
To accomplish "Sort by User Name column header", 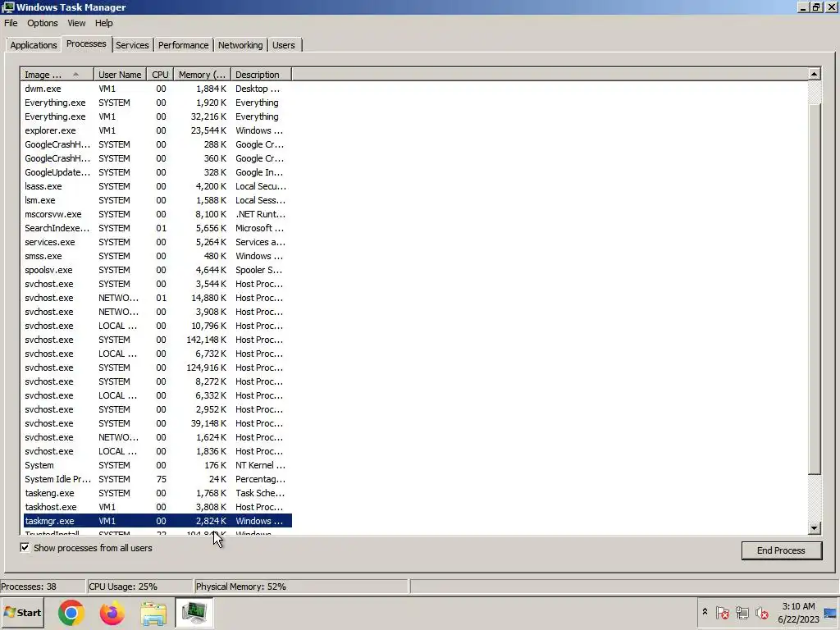I will click(x=120, y=75).
